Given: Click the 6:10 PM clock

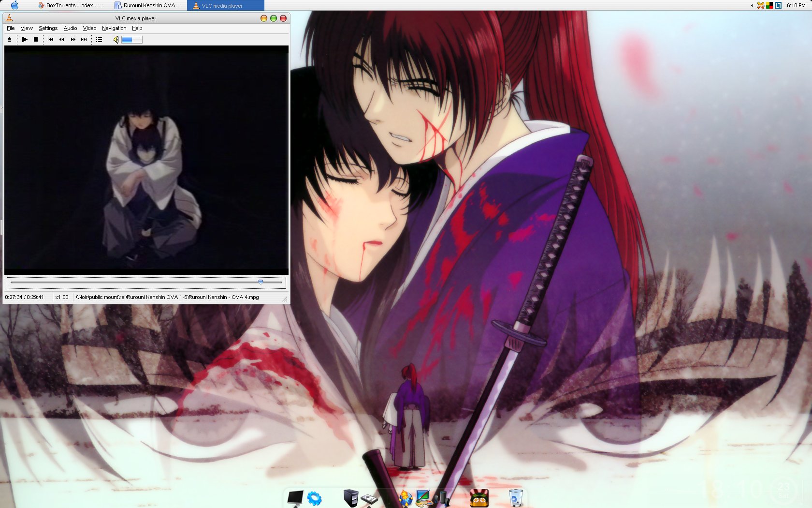Looking at the screenshot, I should click(796, 5).
